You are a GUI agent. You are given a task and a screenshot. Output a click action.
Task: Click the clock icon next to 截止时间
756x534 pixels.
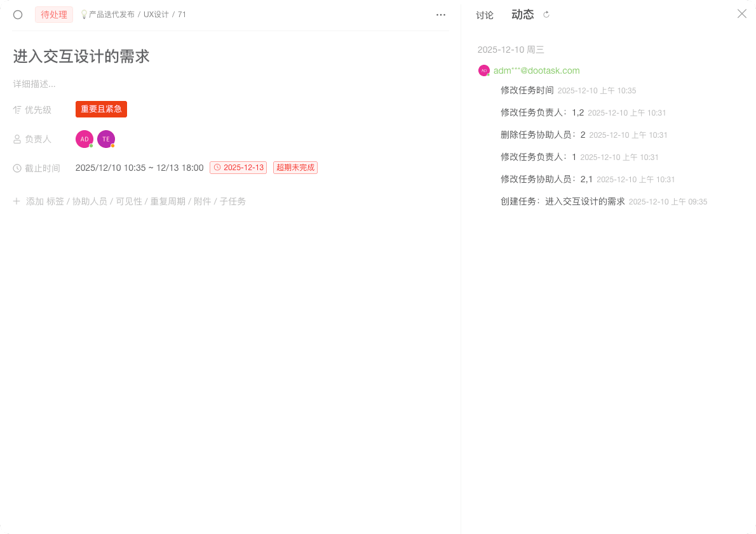coord(17,168)
